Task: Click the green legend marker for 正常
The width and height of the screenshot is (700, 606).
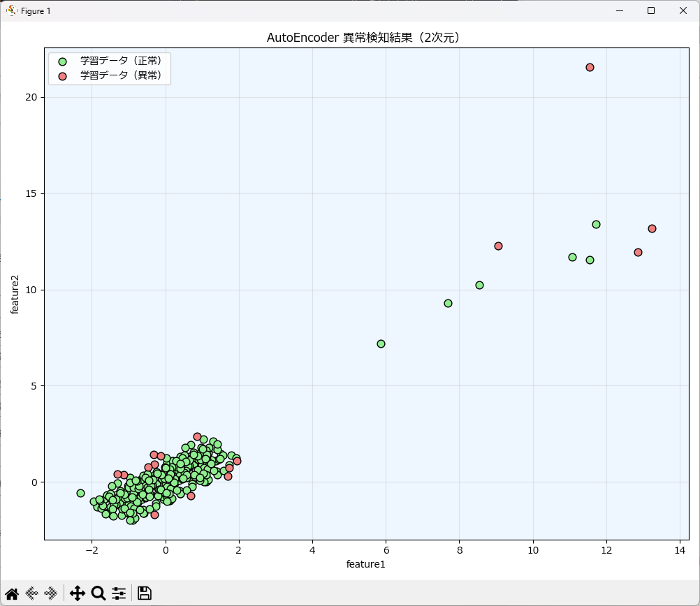Action: point(62,61)
